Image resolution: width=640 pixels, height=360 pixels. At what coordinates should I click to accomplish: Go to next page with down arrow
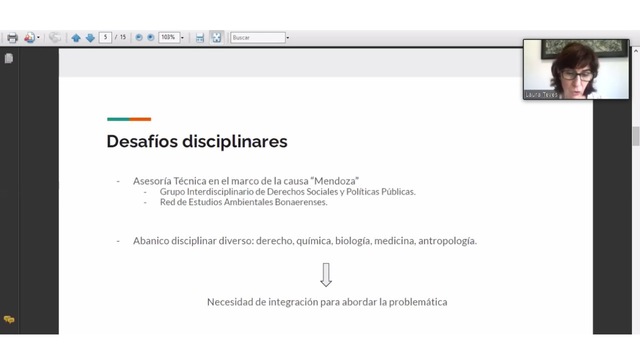(90, 38)
